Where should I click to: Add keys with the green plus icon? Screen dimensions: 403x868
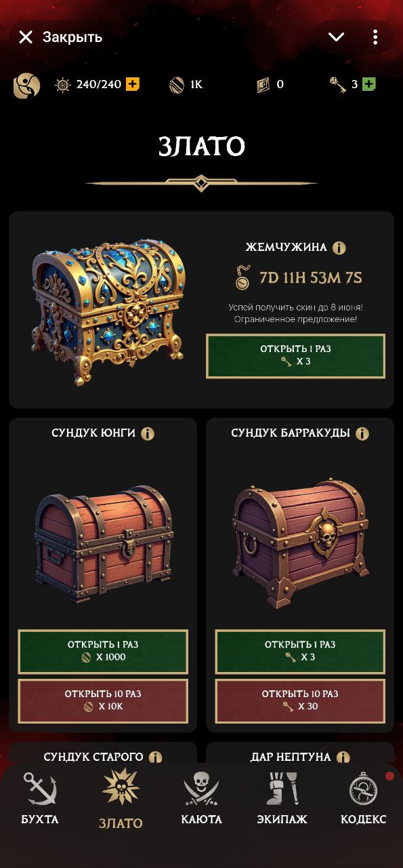coord(368,85)
